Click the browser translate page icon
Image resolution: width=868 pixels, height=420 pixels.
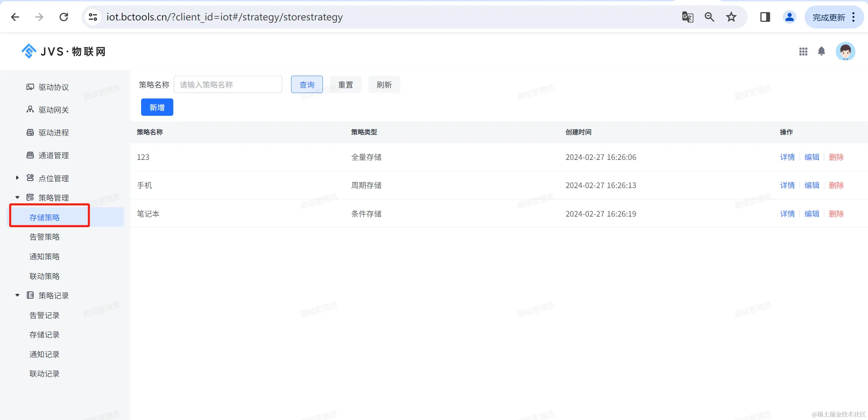[687, 17]
